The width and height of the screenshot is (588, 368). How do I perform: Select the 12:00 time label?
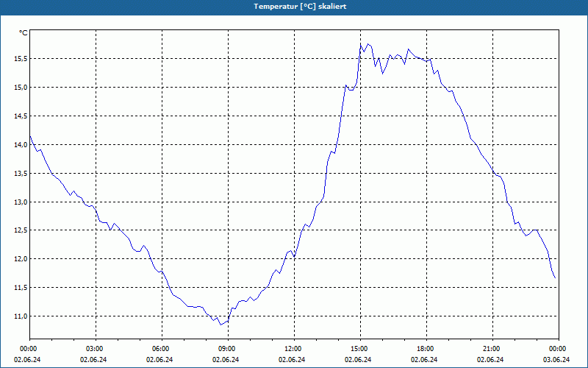pos(294,349)
